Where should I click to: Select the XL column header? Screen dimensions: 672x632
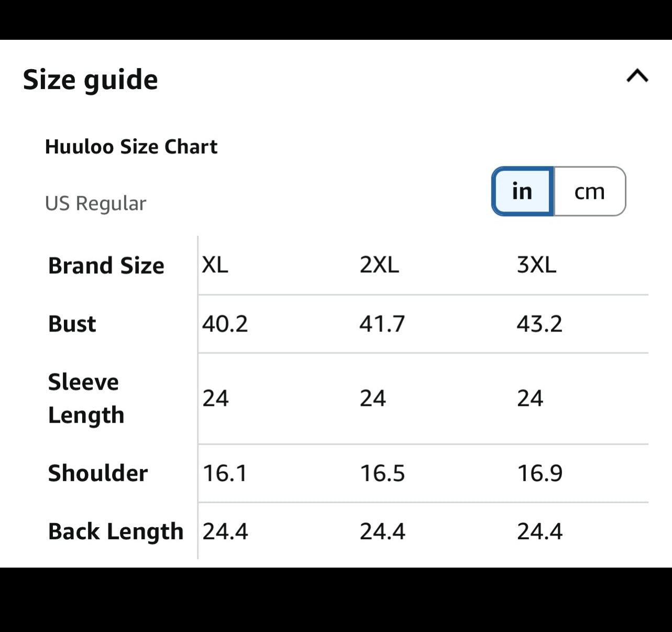(215, 265)
